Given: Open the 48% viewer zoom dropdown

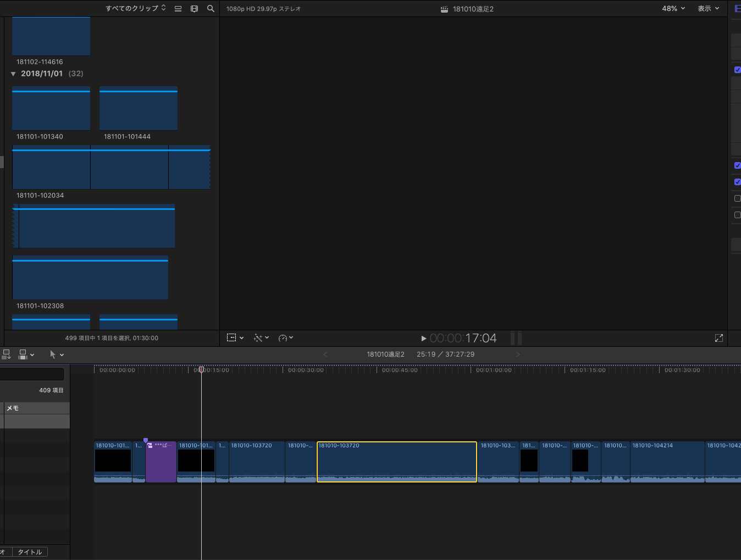Looking at the screenshot, I should point(673,9).
